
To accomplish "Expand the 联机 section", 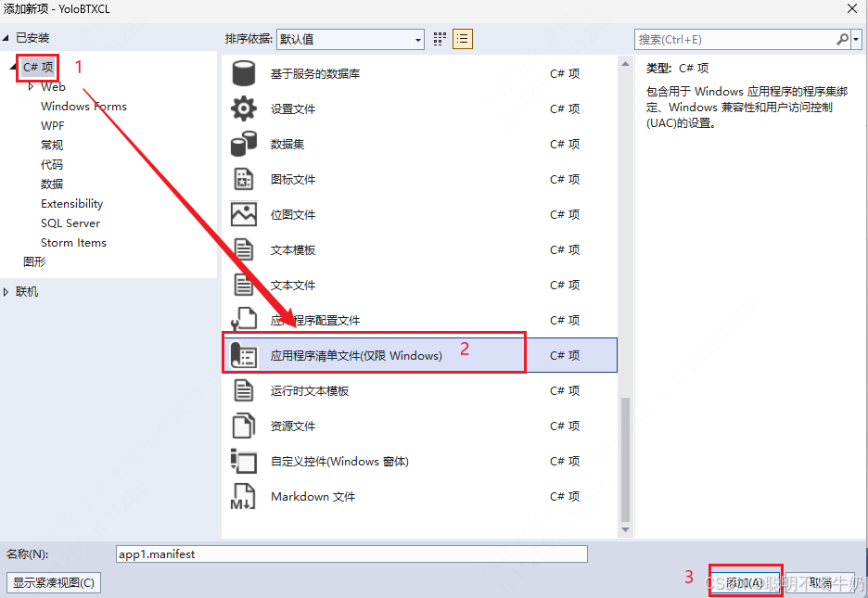I will tap(6, 291).
